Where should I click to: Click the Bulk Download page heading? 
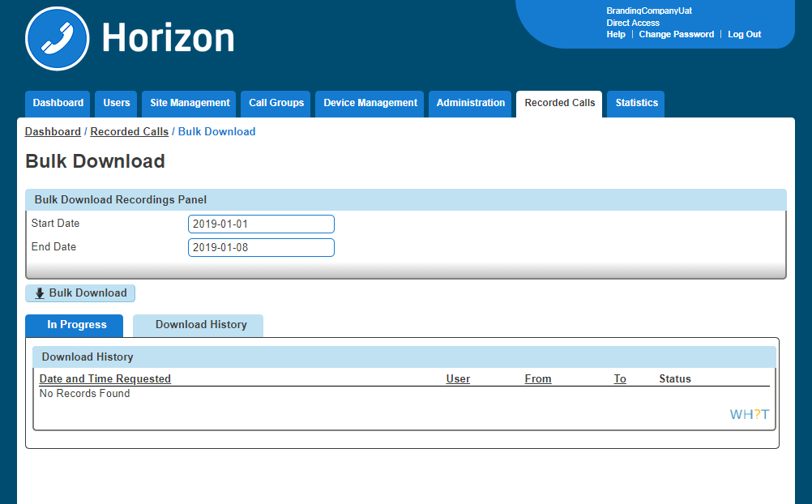[x=95, y=161]
